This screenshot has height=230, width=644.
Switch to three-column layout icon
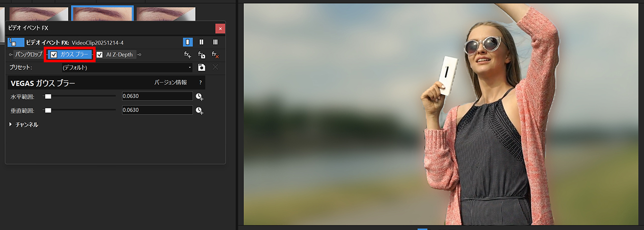215,42
